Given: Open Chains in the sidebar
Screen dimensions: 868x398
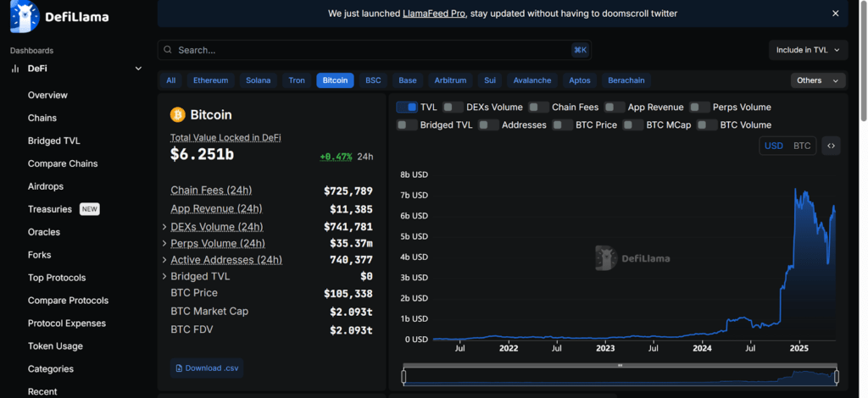Looking at the screenshot, I should click(x=42, y=118).
